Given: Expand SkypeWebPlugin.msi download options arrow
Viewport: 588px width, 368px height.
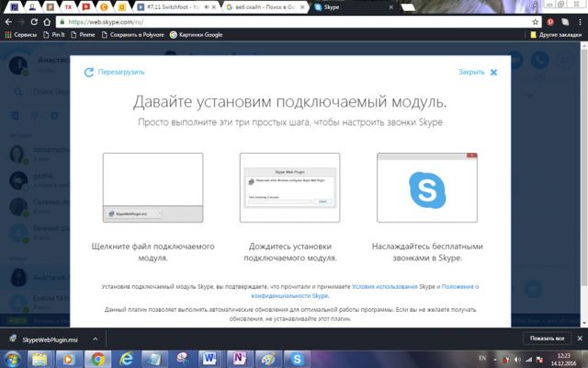Looking at the screenshot, I should [96, 339].
